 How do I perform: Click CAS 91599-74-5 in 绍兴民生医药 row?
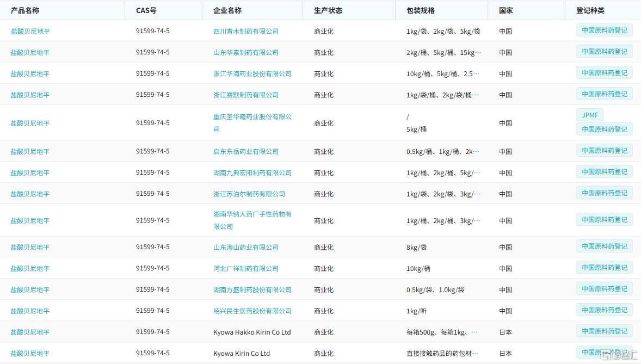click(x=153, y=311)
